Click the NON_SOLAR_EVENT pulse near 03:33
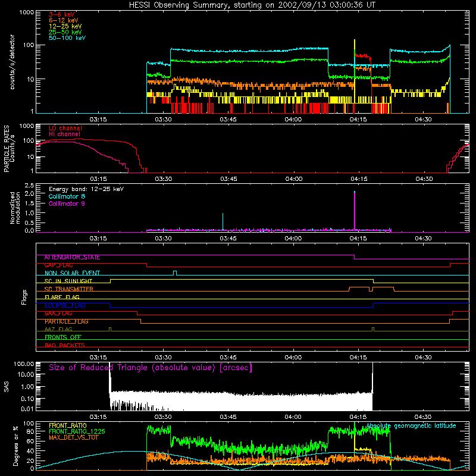The width and height of the screenshot is (476, 476). [x=175, y=273]
